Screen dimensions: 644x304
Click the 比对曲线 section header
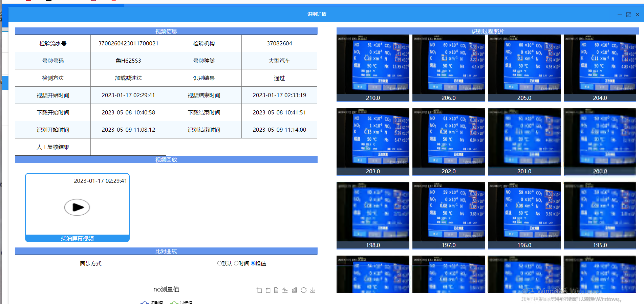tap(166, 251)
